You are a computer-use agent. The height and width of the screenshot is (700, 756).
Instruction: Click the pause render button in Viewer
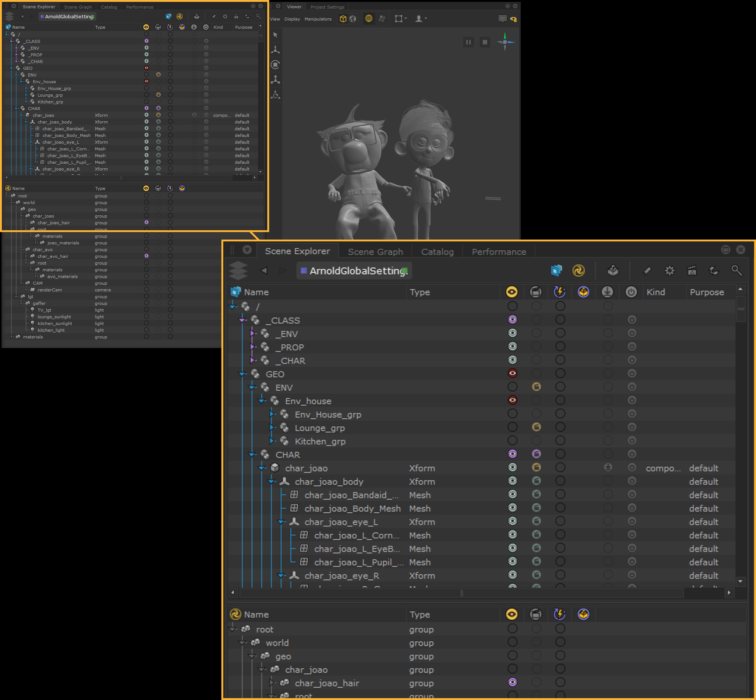(469, 42)
